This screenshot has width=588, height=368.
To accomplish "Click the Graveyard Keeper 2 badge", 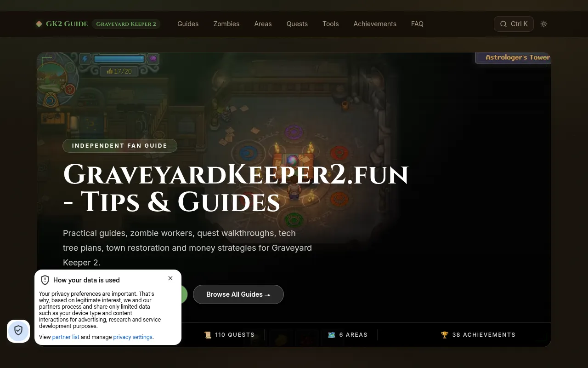I will click(x=126, y=24).
